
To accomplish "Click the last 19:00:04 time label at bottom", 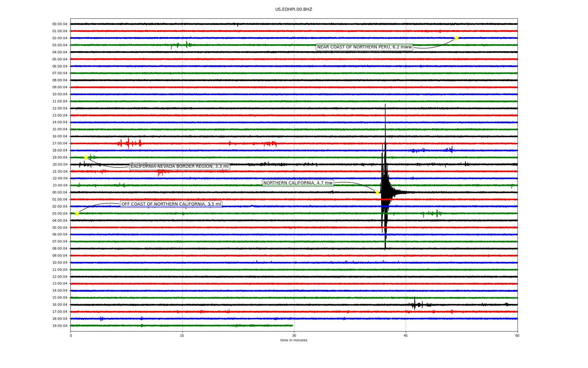I will [x=60, y=326].
